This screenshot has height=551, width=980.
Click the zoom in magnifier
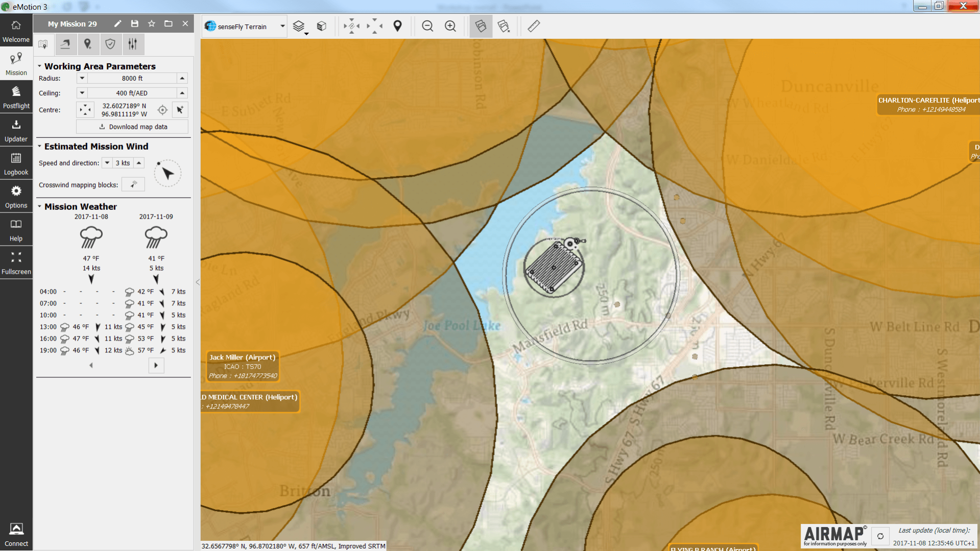450,26
